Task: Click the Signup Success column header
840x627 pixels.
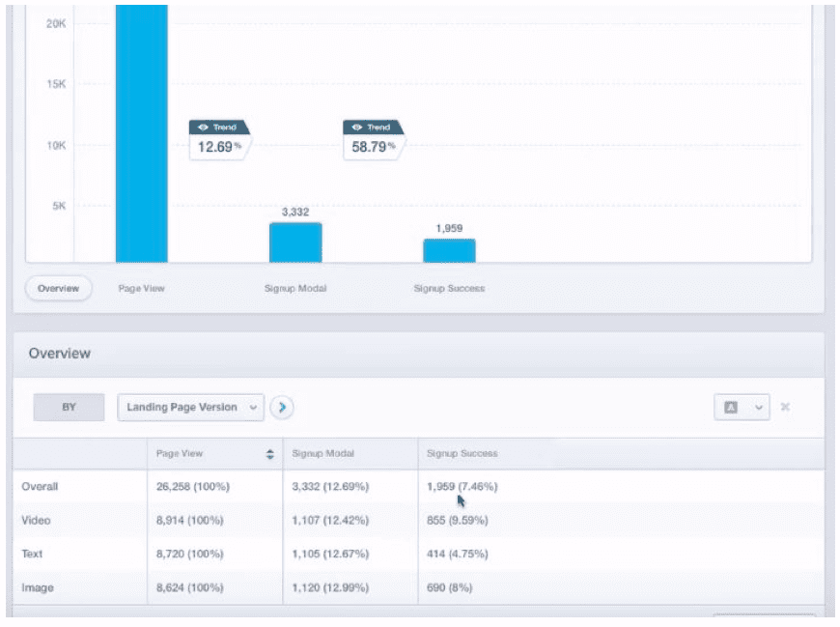Action: pyautogui.click(x=462, y=454)
